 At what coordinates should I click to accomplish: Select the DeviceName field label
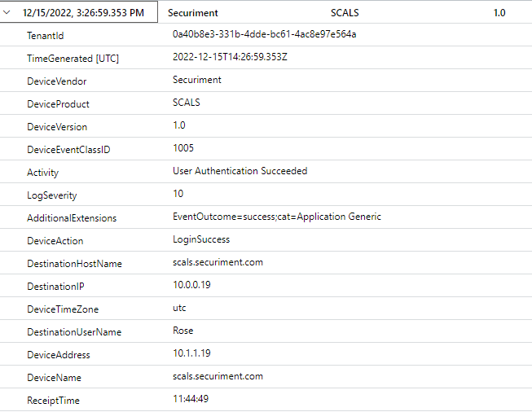coord(54,378)
